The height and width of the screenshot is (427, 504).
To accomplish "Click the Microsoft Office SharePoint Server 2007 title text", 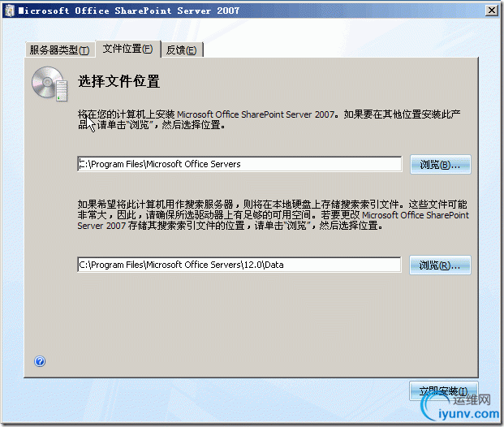I will (129, 11).
